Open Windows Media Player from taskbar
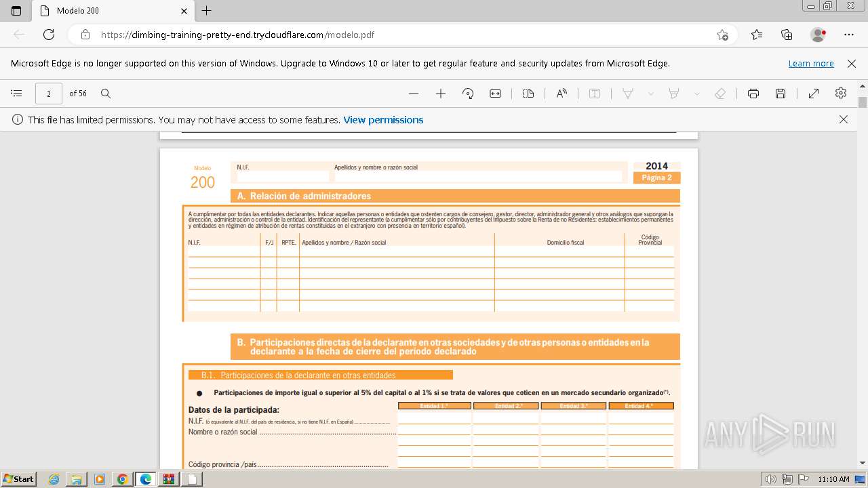The width and height of the screenshot is (868, 488). (100, 479)
